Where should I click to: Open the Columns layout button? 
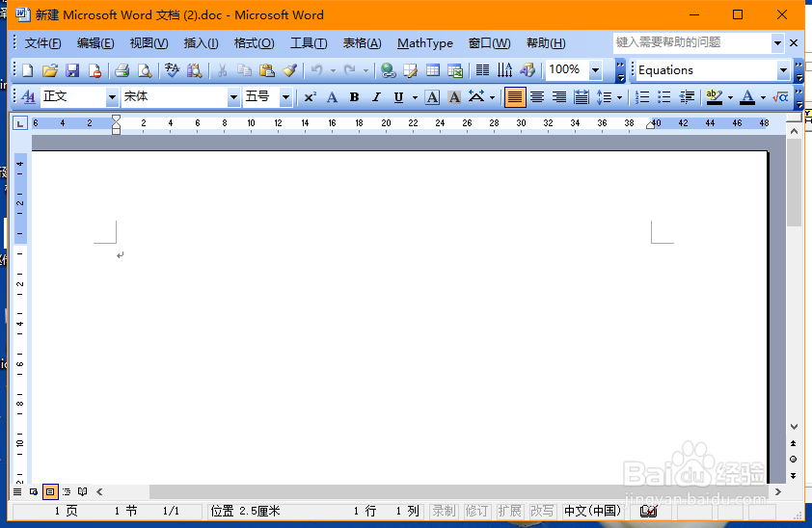point(482,70)
